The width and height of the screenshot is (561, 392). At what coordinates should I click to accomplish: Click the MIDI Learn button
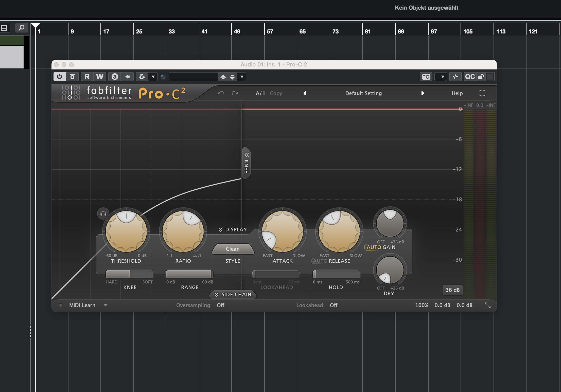pos(82,305)
